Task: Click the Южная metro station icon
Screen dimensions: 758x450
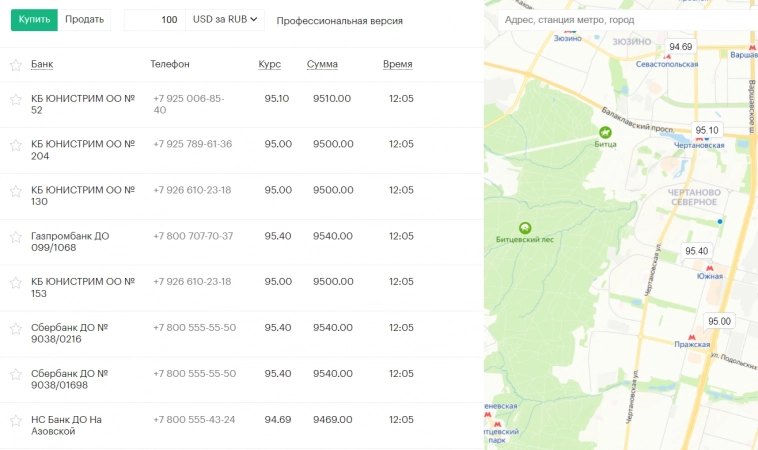Action: 710,268
